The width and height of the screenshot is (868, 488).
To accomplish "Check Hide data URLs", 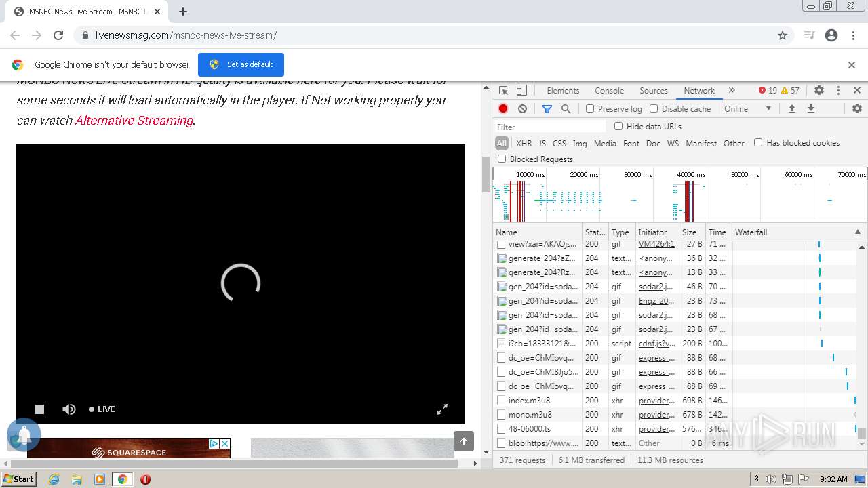I will pyautogui.click(x=618, y=126).
